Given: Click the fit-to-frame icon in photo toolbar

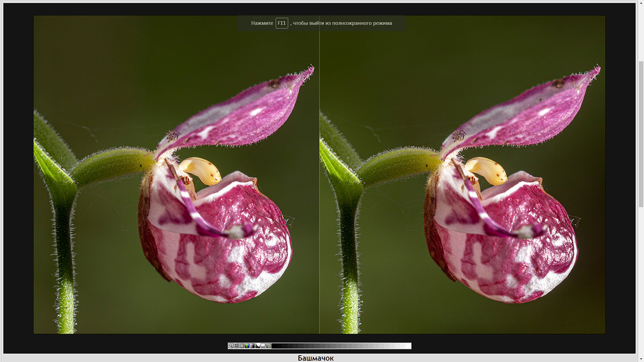Looking at the screenshot, I should [236, 346].
